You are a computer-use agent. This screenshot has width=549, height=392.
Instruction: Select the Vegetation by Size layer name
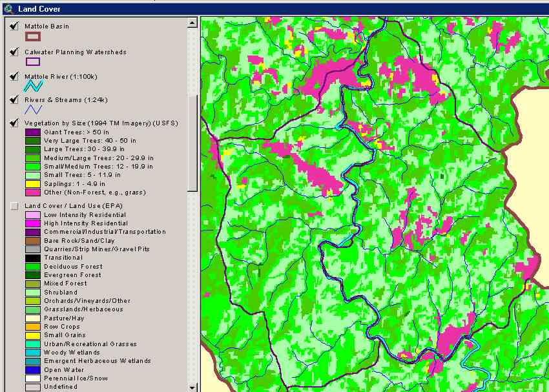coord(101,123)
